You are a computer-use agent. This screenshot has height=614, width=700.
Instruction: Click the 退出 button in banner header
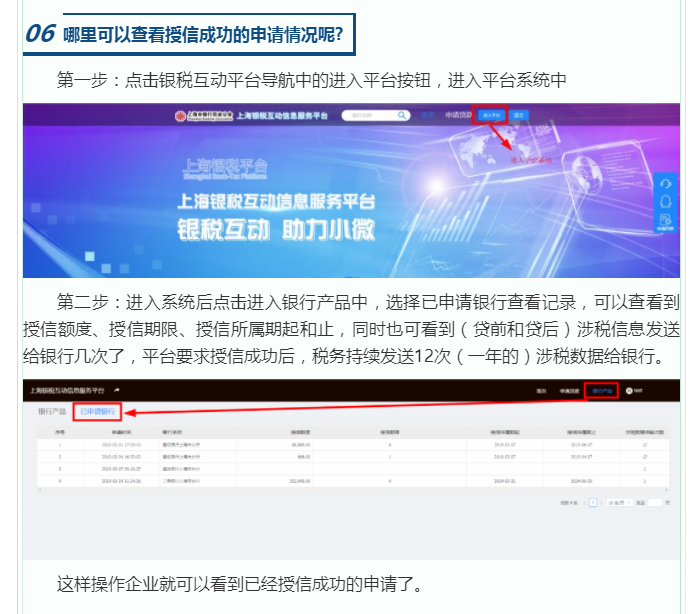pos(519,116)
